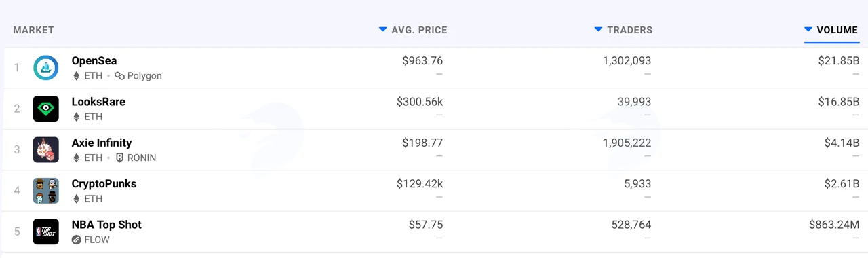
Task: Select the Axie Infinity logo icon
Action: point(46,149)
